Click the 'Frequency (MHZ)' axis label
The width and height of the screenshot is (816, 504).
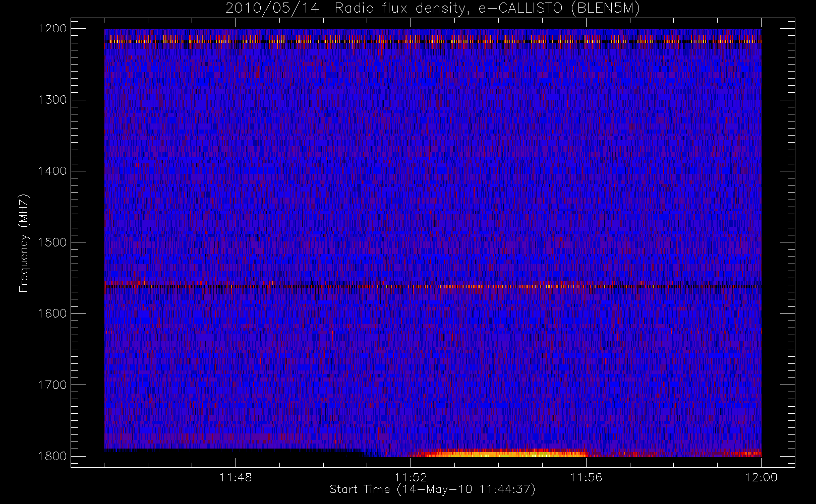[x=23, y=242]
